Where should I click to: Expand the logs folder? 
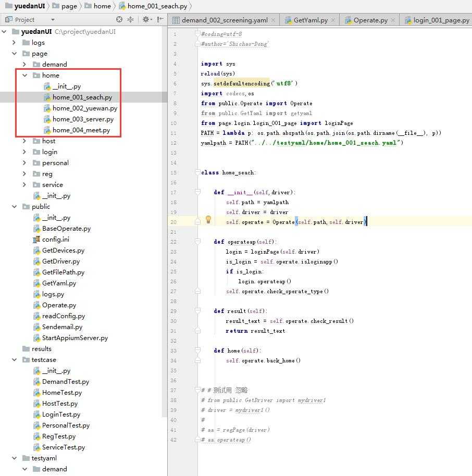[x=14, y=43]
